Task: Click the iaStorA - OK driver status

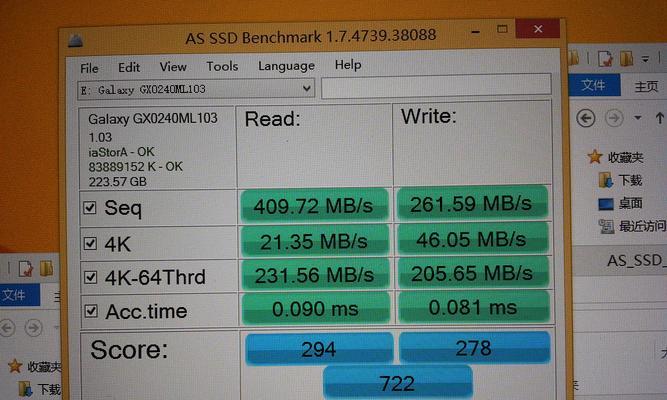Action: pos(121,152)
